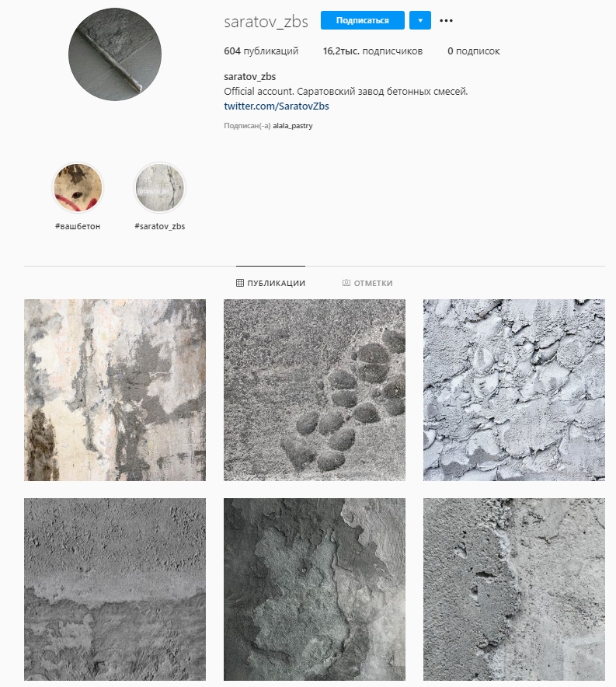Open the post with paw print in concrete

pos(315,390)
